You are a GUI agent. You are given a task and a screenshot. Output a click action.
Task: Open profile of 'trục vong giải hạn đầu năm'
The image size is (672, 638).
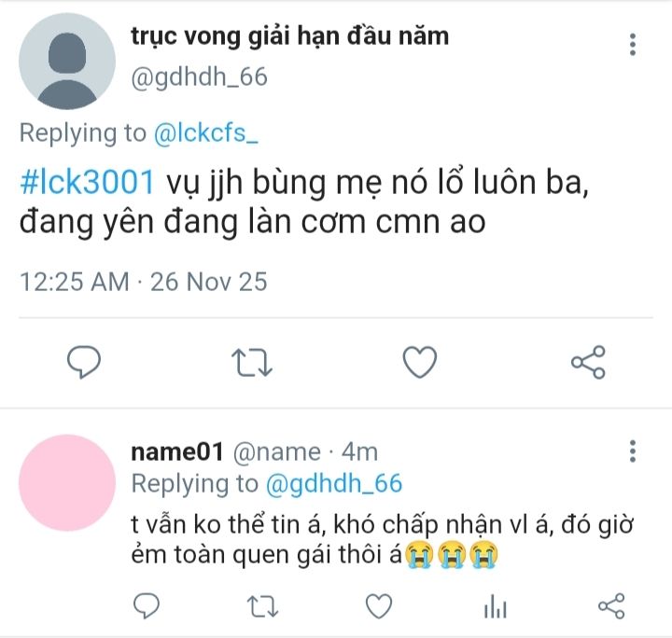[289, 36]
